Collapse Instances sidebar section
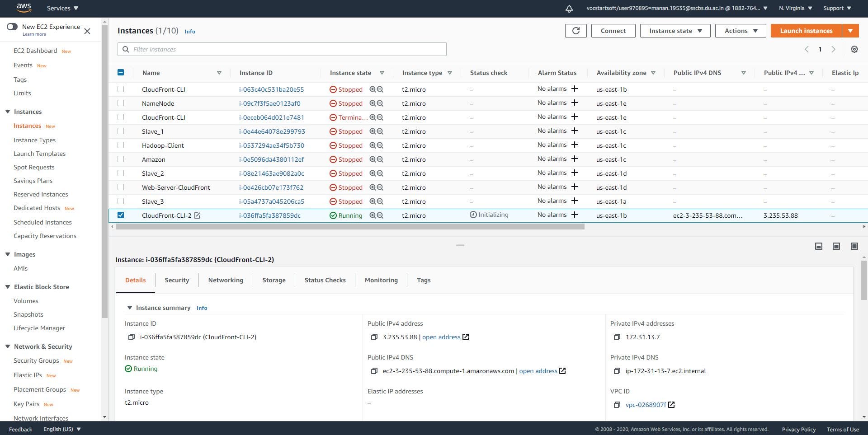The width and height of the screenshot is (868, 435). [8, 112]
